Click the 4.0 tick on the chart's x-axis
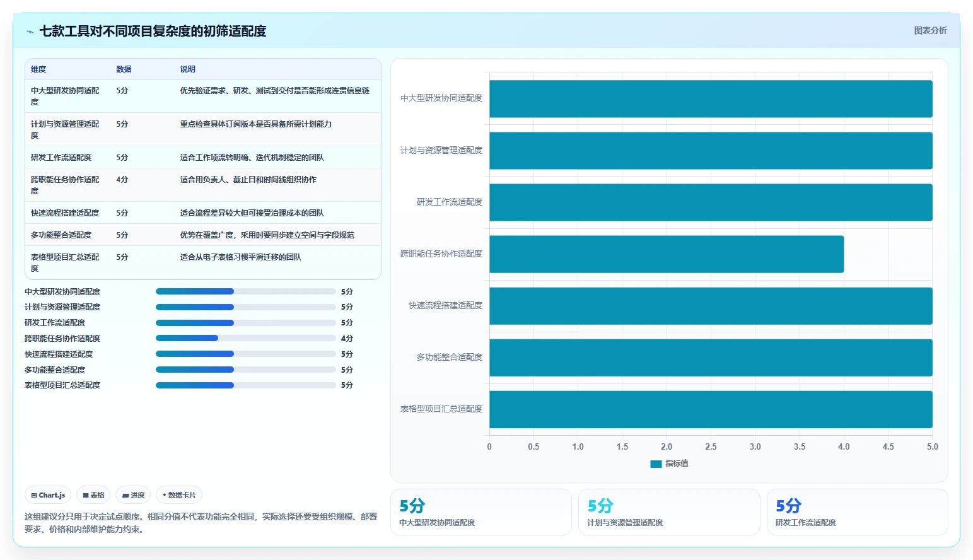The width and height of the screenshot is (973, 560). tap(844, 446)
